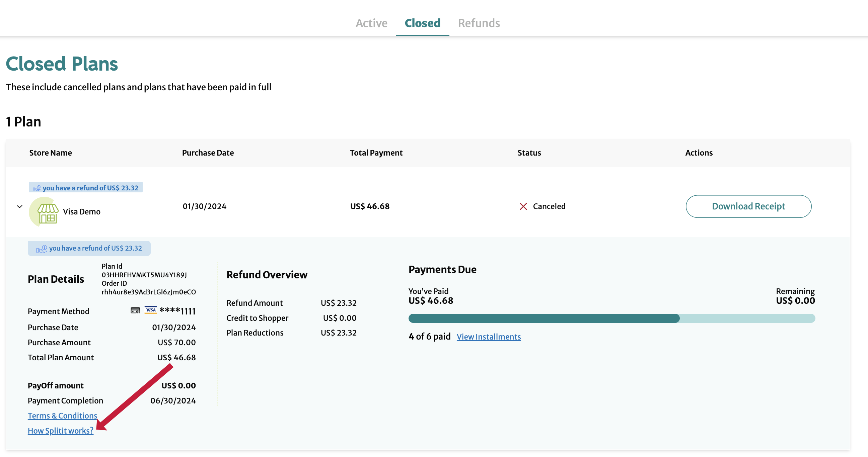Viewport: 868px width, 457px height.
Task: Click the ****1111 card number
Action: click(x=177, y=311)
